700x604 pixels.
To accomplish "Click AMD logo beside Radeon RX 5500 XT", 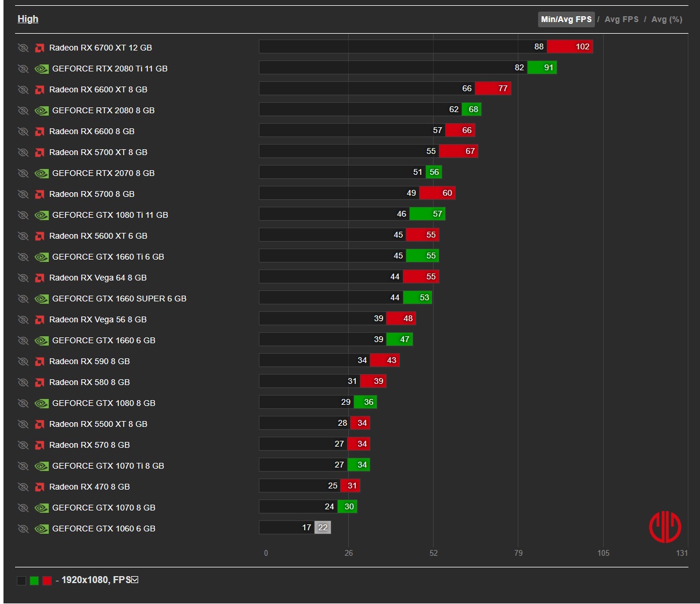I will [x=39, y=424].
